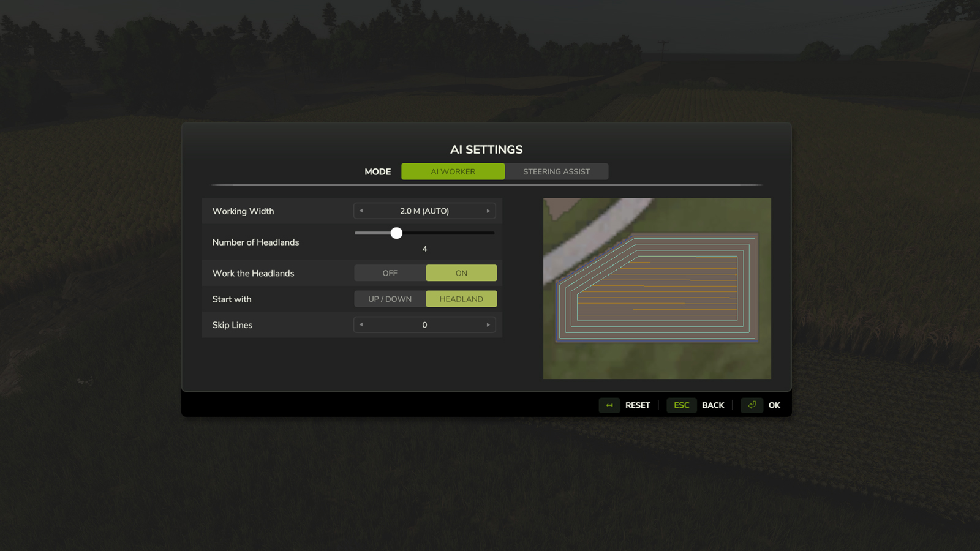This screenshot has height=551, width=980.
Task: Select UP / DOWN as Start with option
Action: click(389, 299)
